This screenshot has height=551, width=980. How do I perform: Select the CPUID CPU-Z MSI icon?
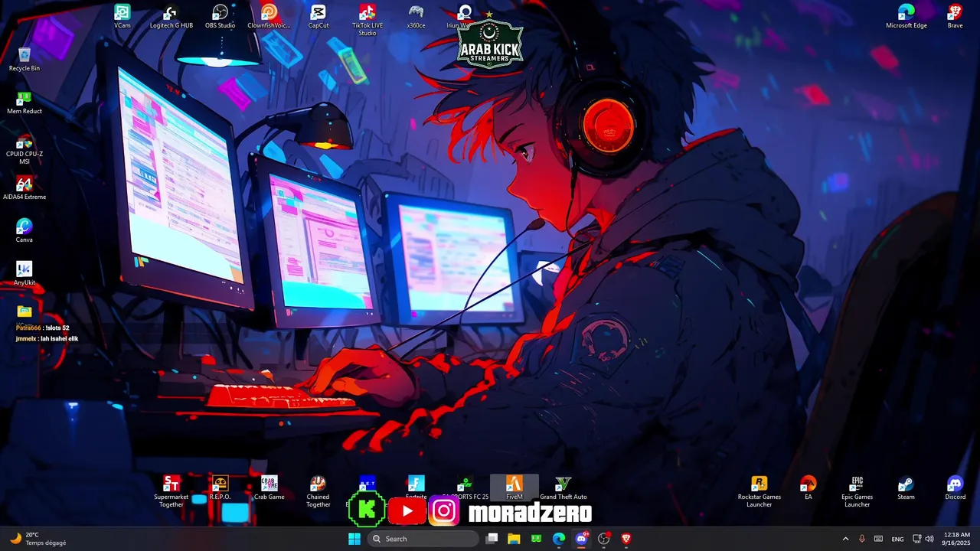click(x=24, y=148)
